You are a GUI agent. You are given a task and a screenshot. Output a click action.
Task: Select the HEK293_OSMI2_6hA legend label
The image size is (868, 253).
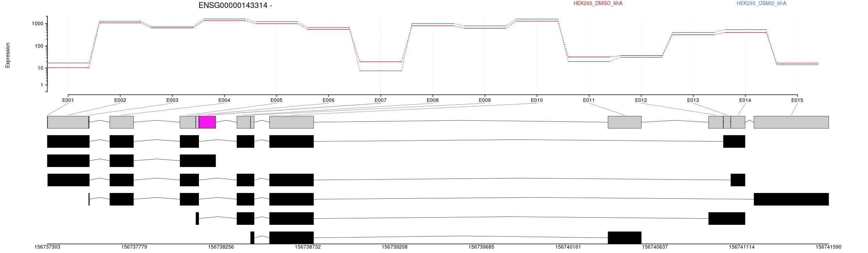[x=761, y=4]
